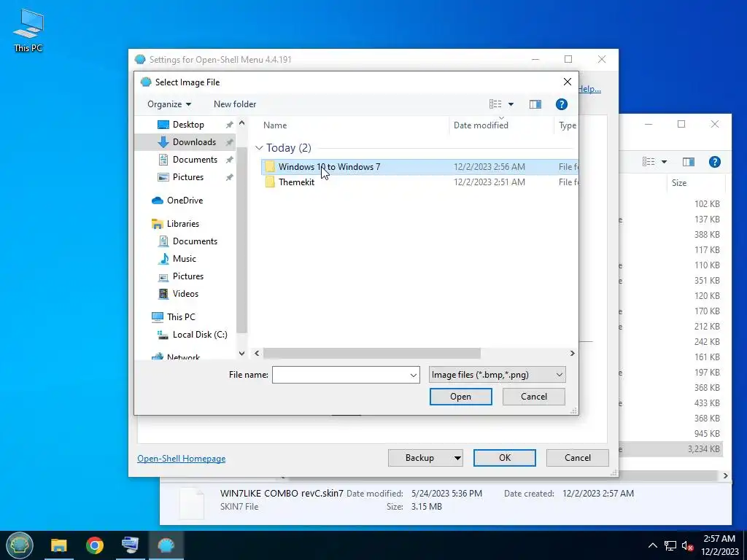Sort by the Name column
Viewport: 747px width, 560px height.
(x=275, y=125)
